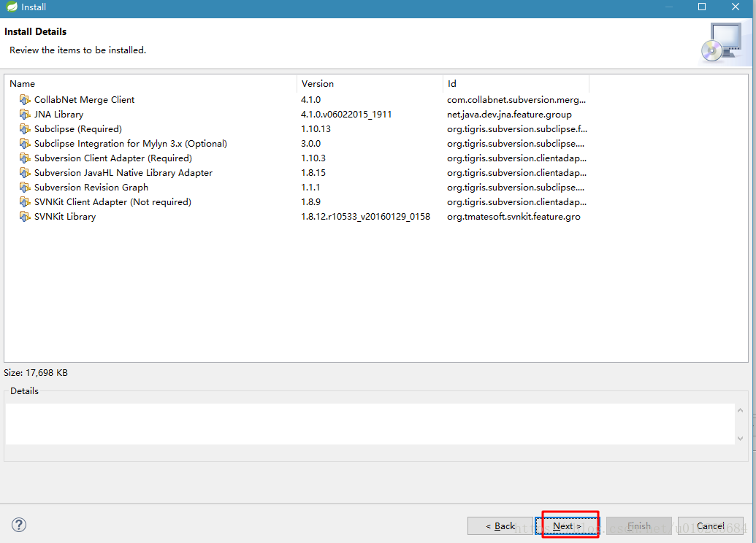This screenshot has width=756, height=543.
Task: Click version 4.1.0.v06022015_1911 cell
Action: [346, 114]
